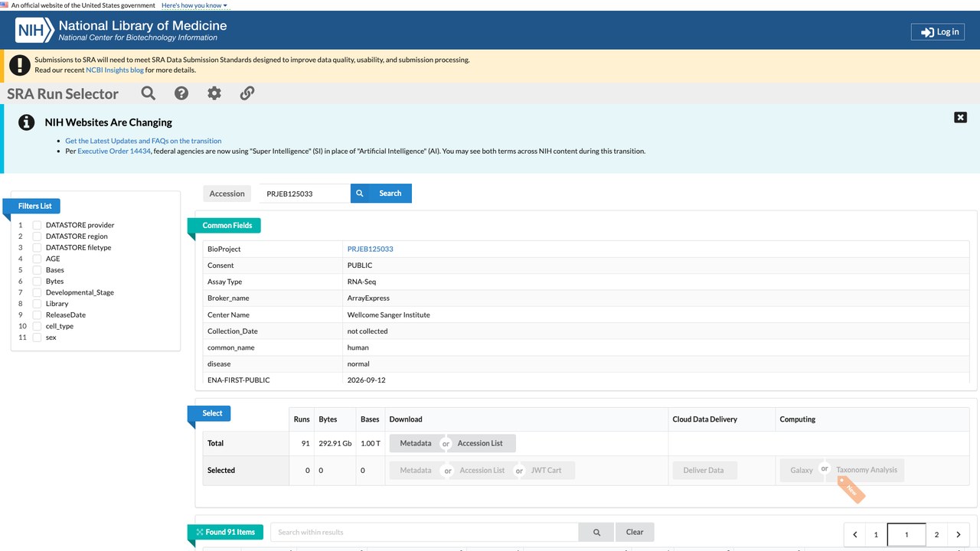Click the Taxonomy Analysis button
Image resolution: width=980 pixels, height=551 pixels.
(x=867, y=471)
